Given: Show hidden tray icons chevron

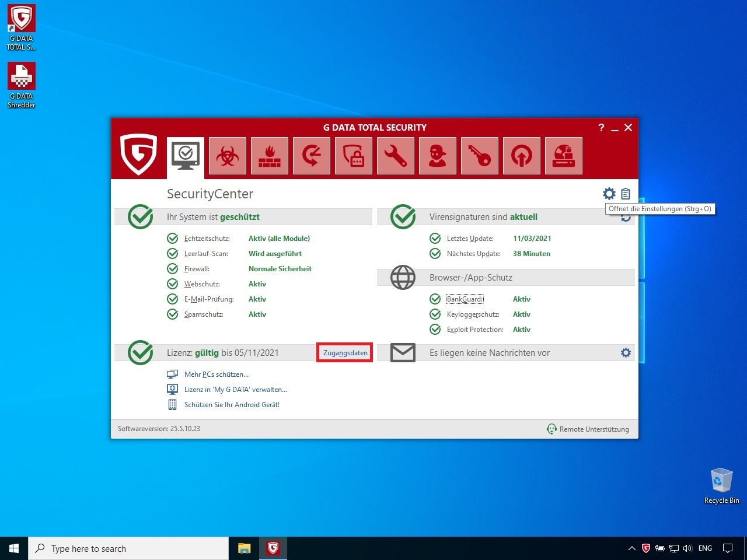Looking at the screenshot, I should coord(631,548).
